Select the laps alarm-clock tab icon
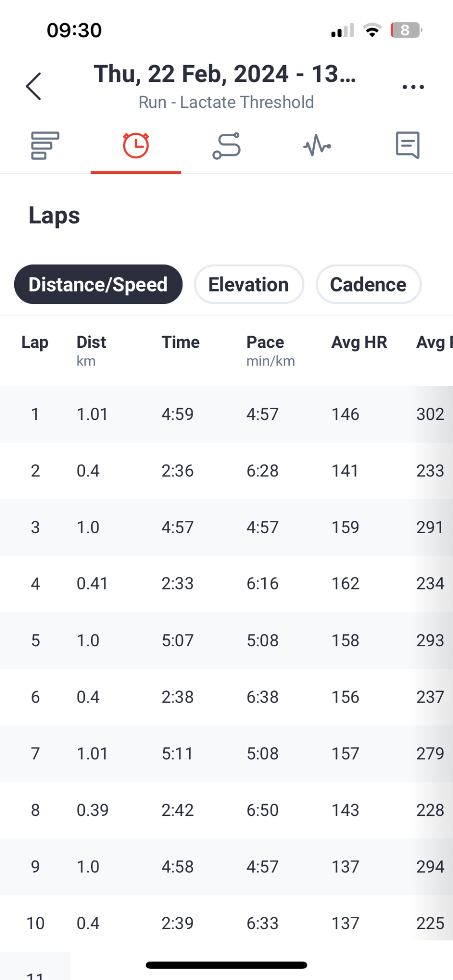This screenshot has width=453, height=980. click(x=136, y=146)
